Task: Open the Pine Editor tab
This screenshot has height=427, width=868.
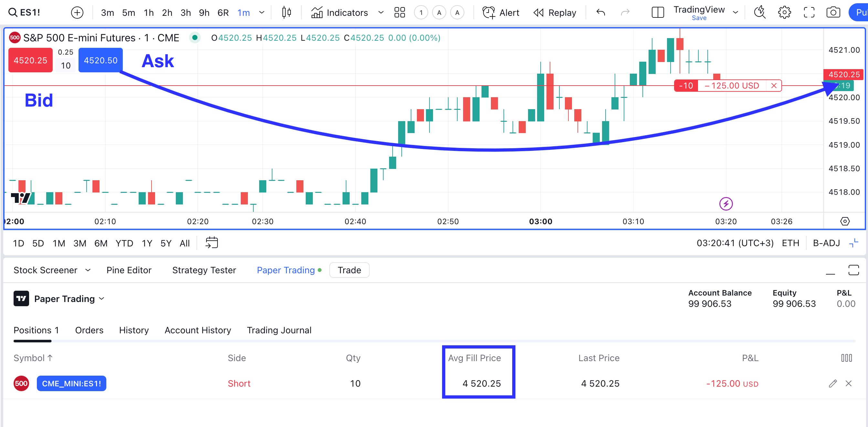Action: (x=129, y=270)
